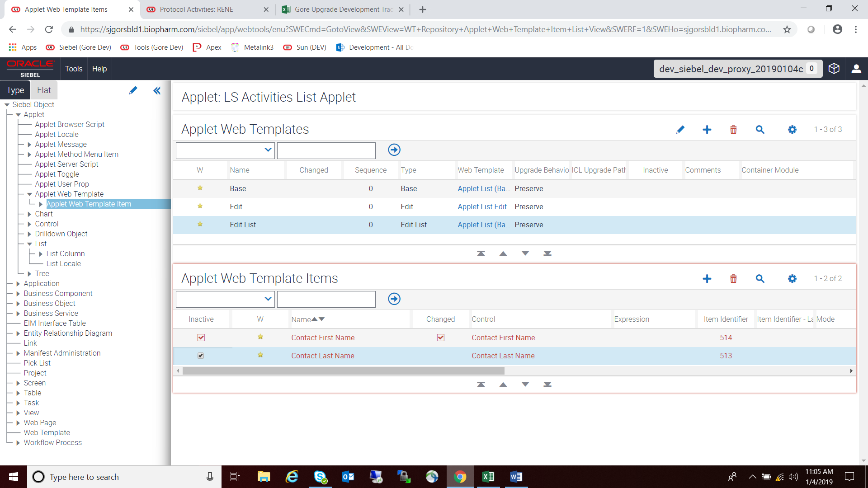
Task: Open the Tools menu
Action: (x=74, y=69)
